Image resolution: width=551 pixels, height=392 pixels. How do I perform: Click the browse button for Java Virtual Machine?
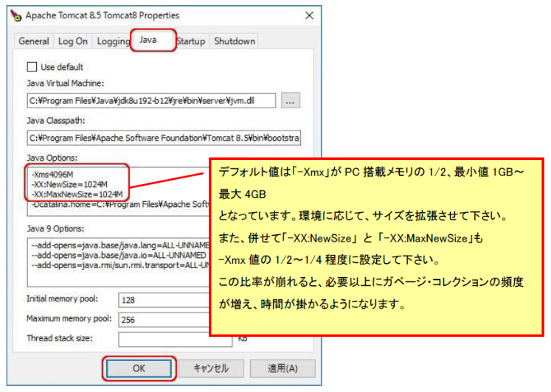tap(291, 100)
